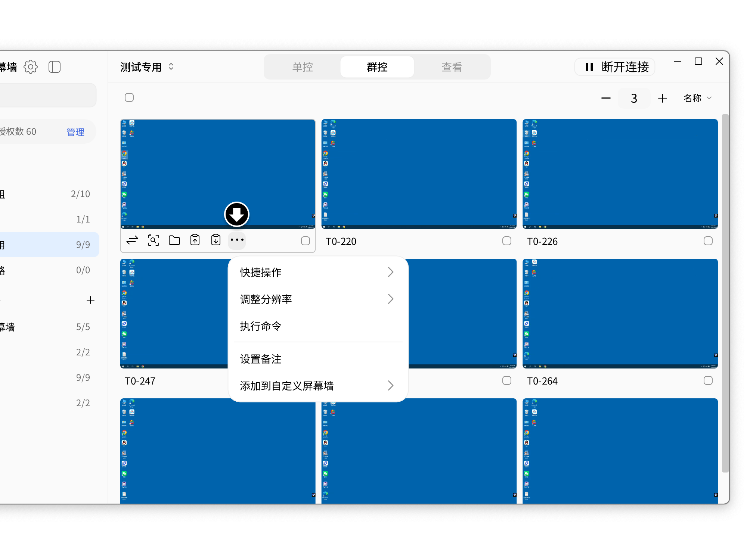This screenshot has width=747, height=560.
Task: Open the 管理 link next to 授权数 60
Action: pos(75,131)
